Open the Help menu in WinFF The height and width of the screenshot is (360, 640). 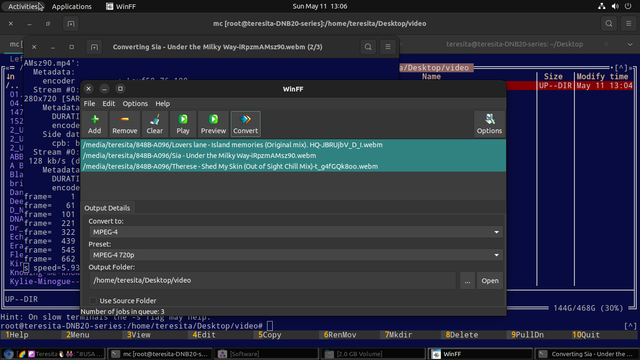162,104
